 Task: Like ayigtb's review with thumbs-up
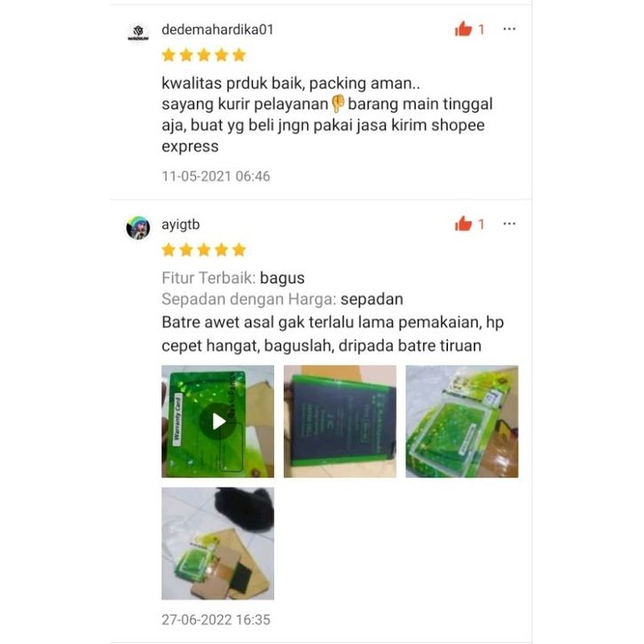coord(463,224)
